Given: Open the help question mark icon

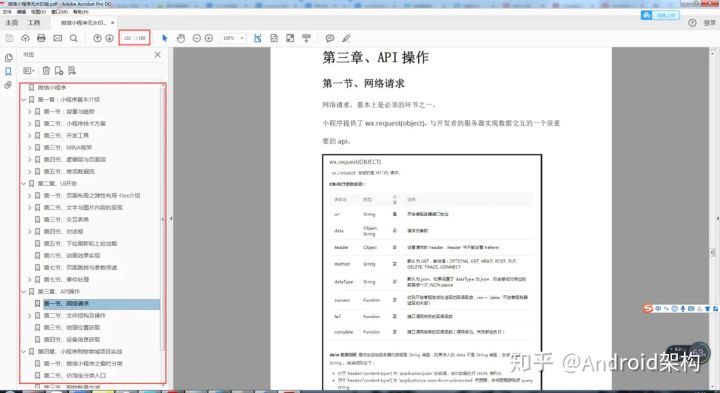Looking at the screenshot, I should 692,22.
